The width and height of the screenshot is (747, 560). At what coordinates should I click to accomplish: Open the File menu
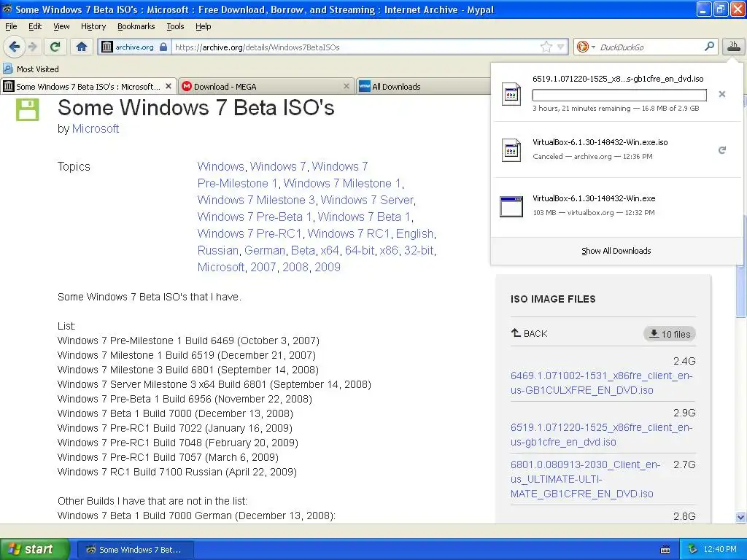click(11, 26)
